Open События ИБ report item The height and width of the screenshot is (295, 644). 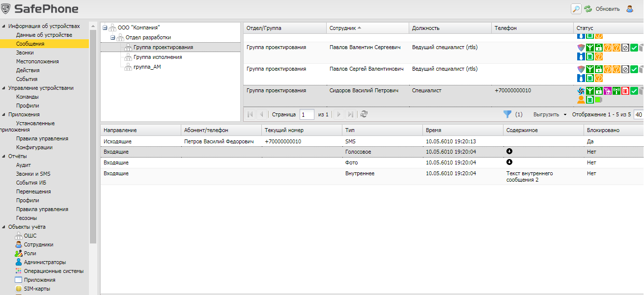(x=31, y=183)
